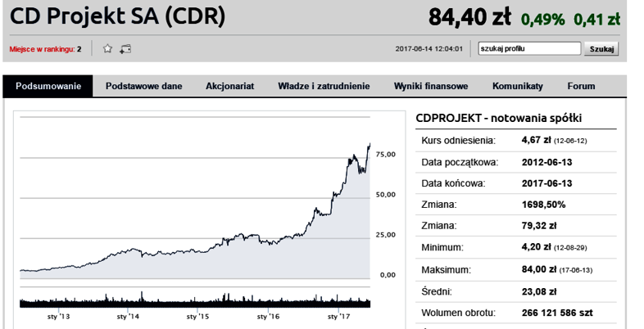Click the sty '15 marker on the chart axis
Image resolution: width=644 pixels, height=329 pixels.
click(x=197, y=316)
